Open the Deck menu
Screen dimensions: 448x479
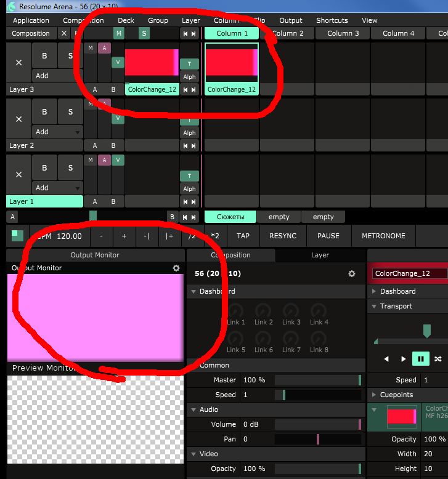[x=126, y=20]
